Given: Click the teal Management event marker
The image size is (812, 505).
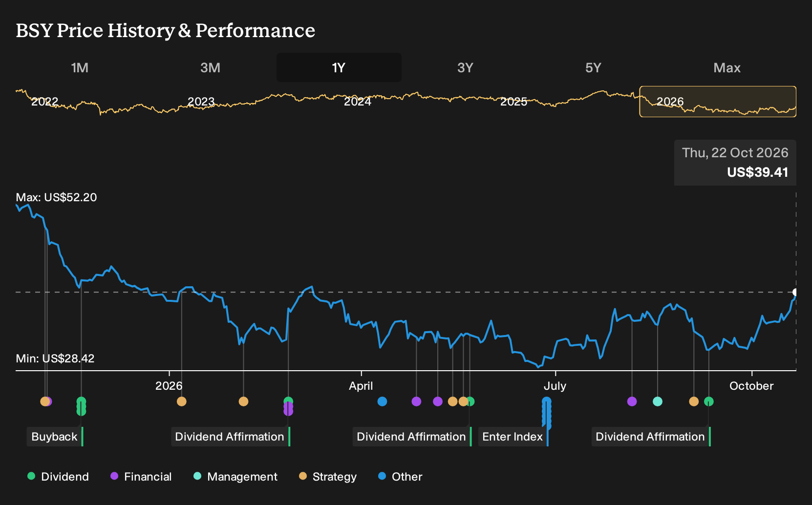Looking at the screenshot, I should coord(658,401).
